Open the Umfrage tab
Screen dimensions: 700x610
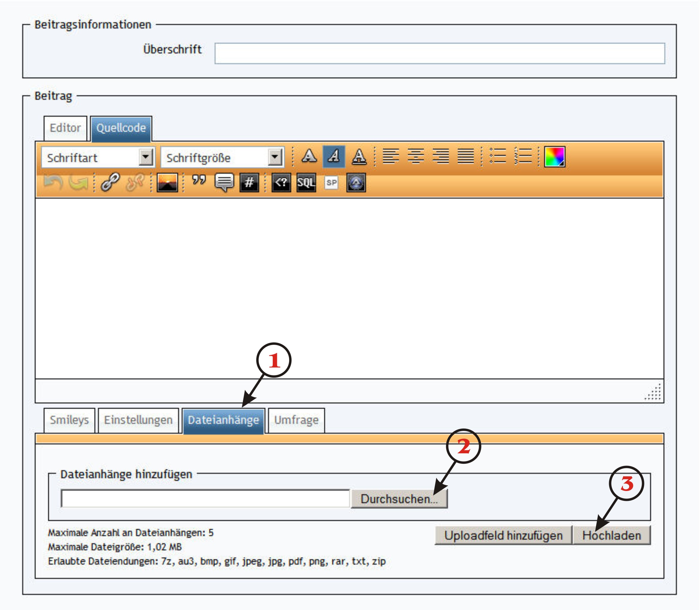[296, 420]
